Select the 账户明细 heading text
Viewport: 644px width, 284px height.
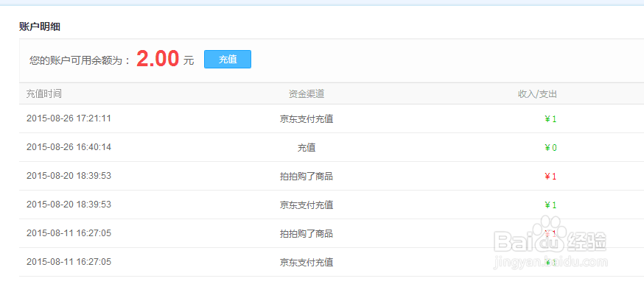[x=40, y=27]
